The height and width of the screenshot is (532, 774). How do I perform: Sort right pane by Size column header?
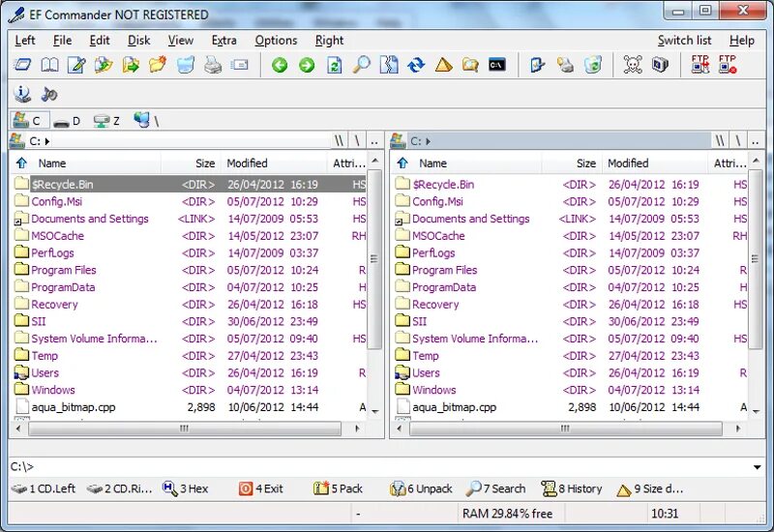[572, 163]
